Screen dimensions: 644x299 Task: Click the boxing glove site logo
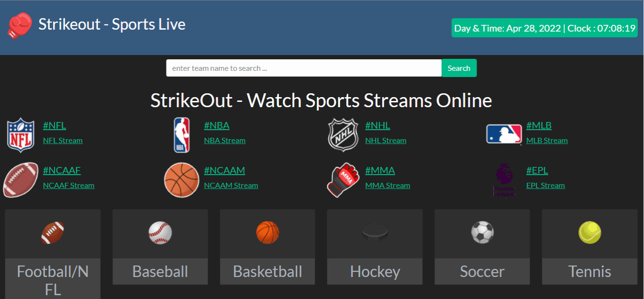(x=20, y=26)
